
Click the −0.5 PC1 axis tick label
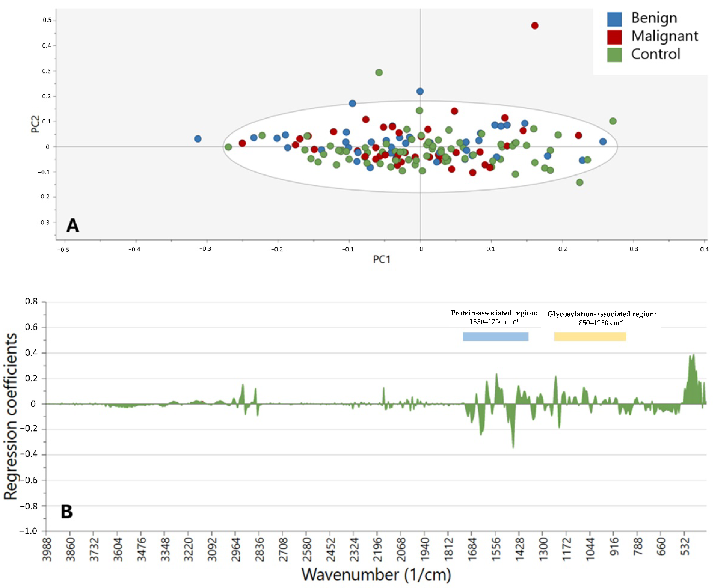(x=63, y=250)
